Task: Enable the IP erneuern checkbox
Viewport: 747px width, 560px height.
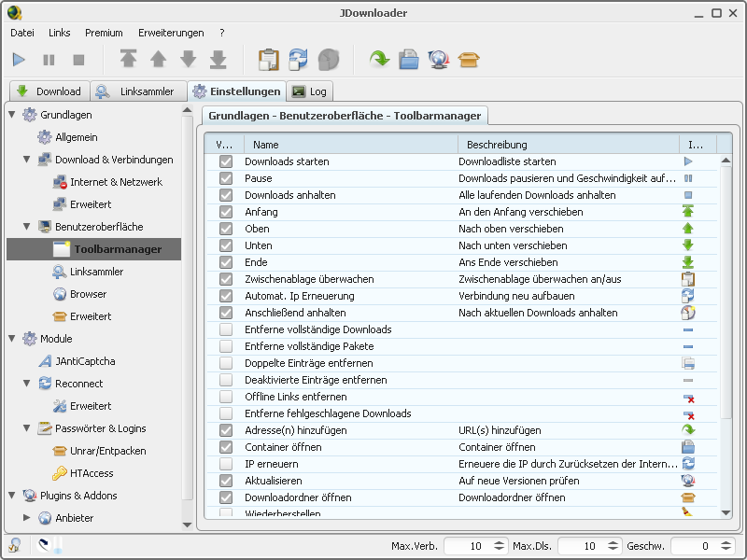Action: 226,464
